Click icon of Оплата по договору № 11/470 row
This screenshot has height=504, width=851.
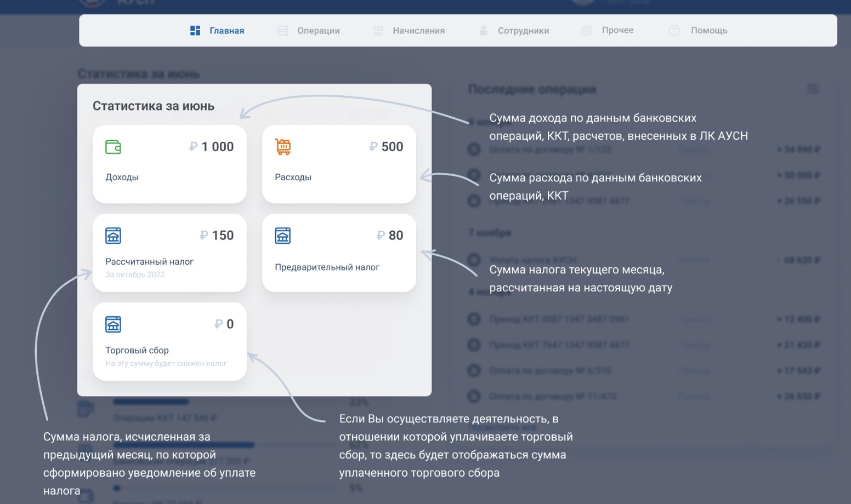coord(474,396)
